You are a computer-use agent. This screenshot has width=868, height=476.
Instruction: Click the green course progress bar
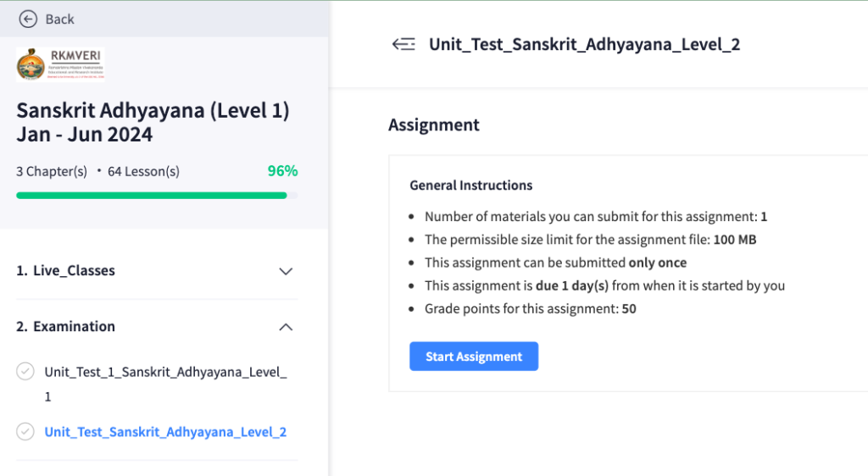pyautogui.click(x=151, y=195)
